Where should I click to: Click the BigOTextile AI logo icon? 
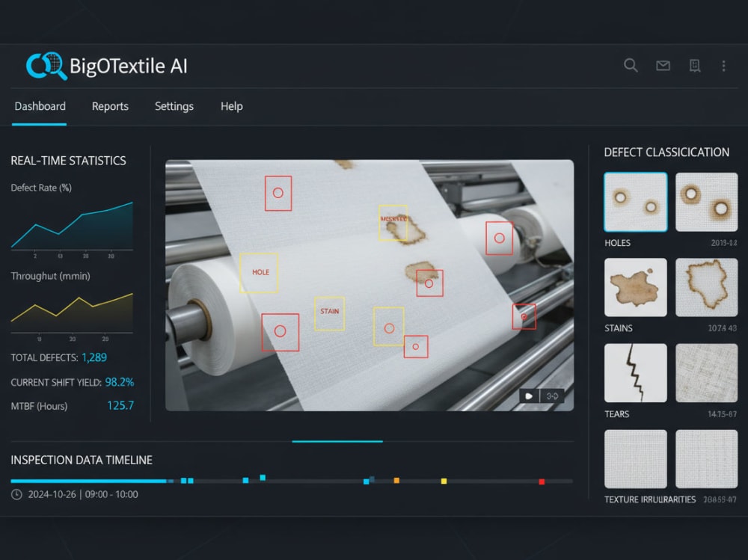click(x=46, y=66)
